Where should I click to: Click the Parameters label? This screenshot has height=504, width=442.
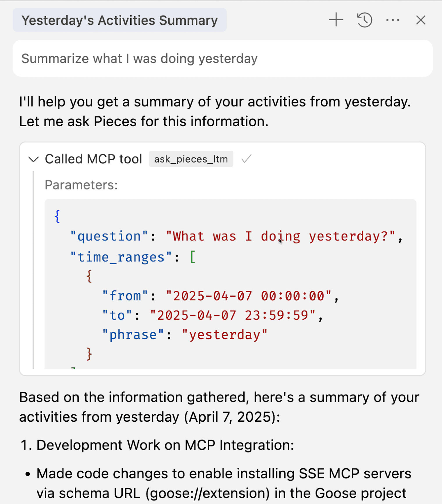81,185
